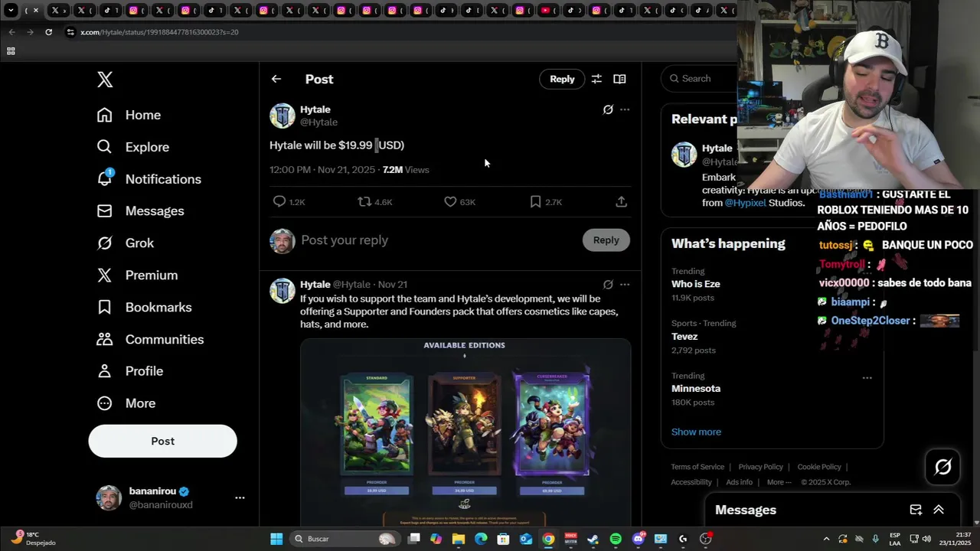Screen dimensions: 980x551
Task: Open the browser tab search dropdown
Action: click(11, 11)
